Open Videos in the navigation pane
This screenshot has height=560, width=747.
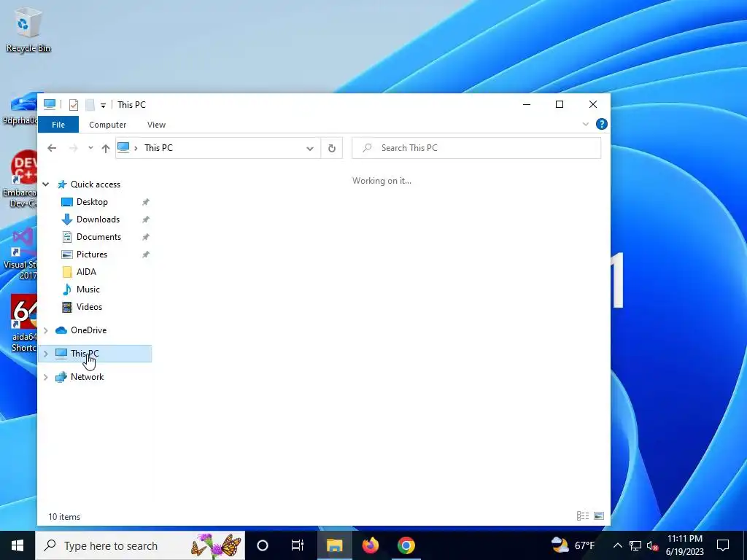click(x=89, y=307)
